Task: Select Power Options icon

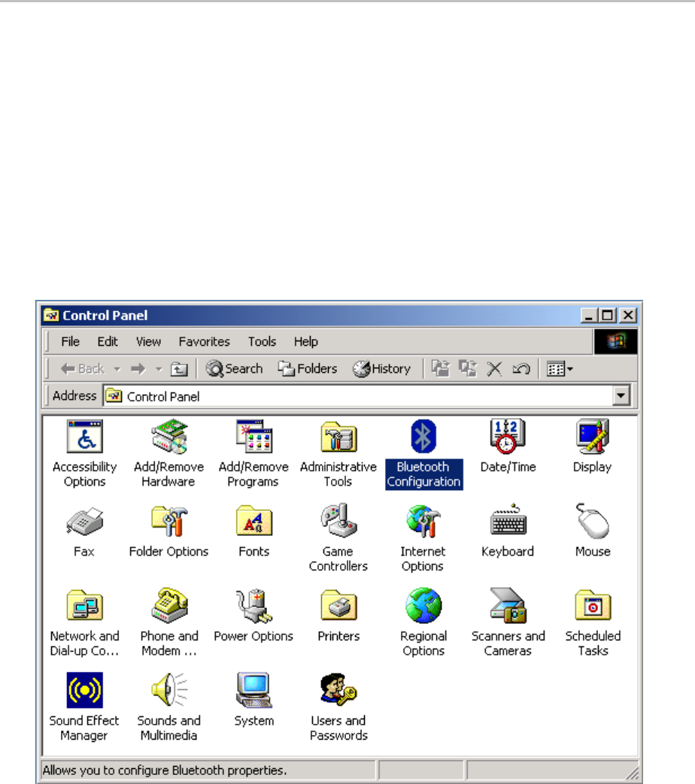Action: pyautogui.click(x=253, y=606)
